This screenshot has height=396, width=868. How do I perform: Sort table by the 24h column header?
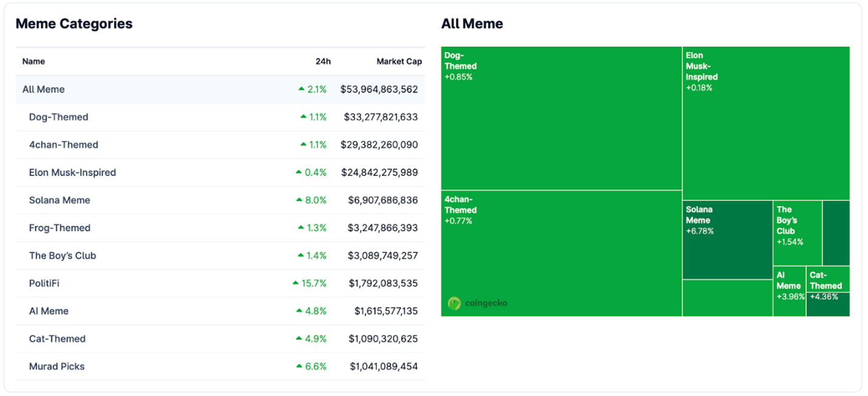pyautogui.click(x=323, y=61)
